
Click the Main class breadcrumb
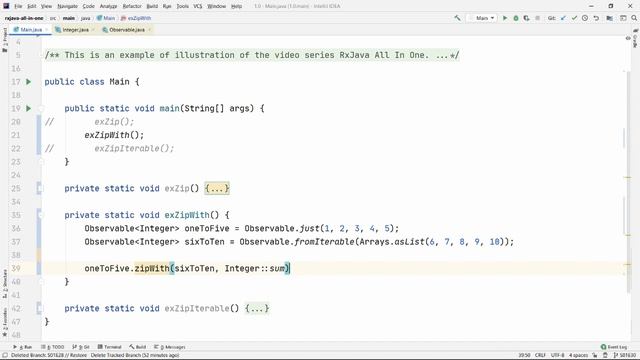coord(106,18)
